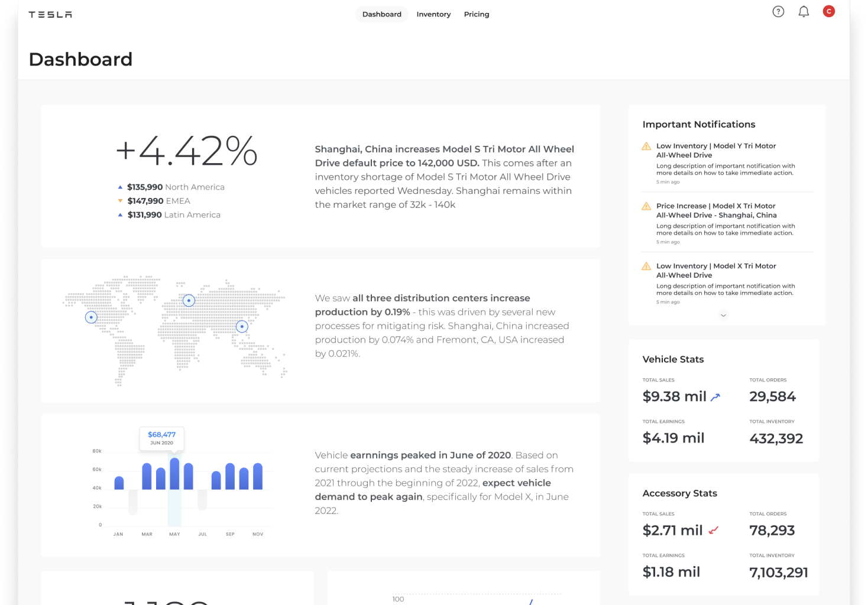Click the Dashboard page title
868x605 pixels.
(x=80, y=59)
